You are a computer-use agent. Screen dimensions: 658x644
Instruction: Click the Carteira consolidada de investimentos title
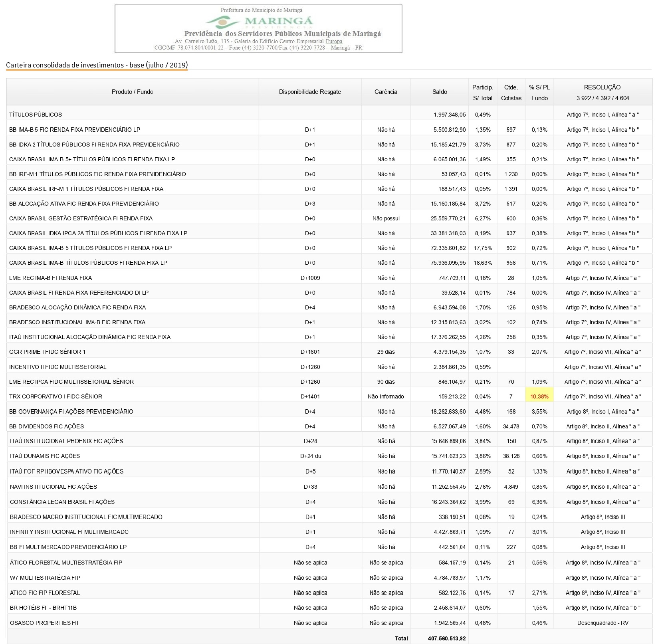[x=97, y=65]
